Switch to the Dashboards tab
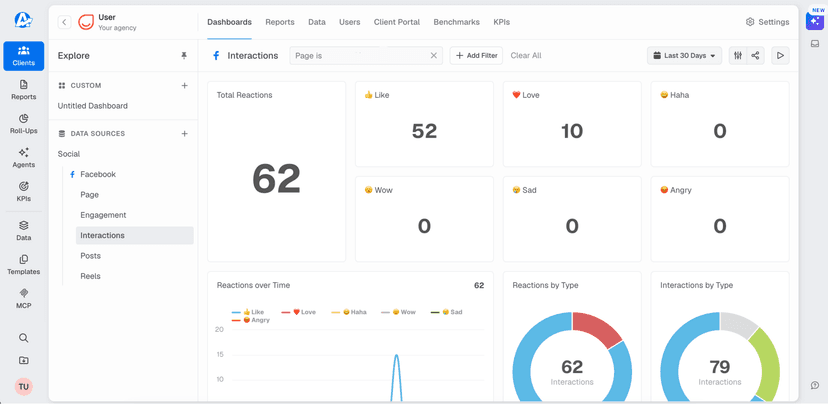The height and width of the screenshot is (404, 828). pos(229,22)
